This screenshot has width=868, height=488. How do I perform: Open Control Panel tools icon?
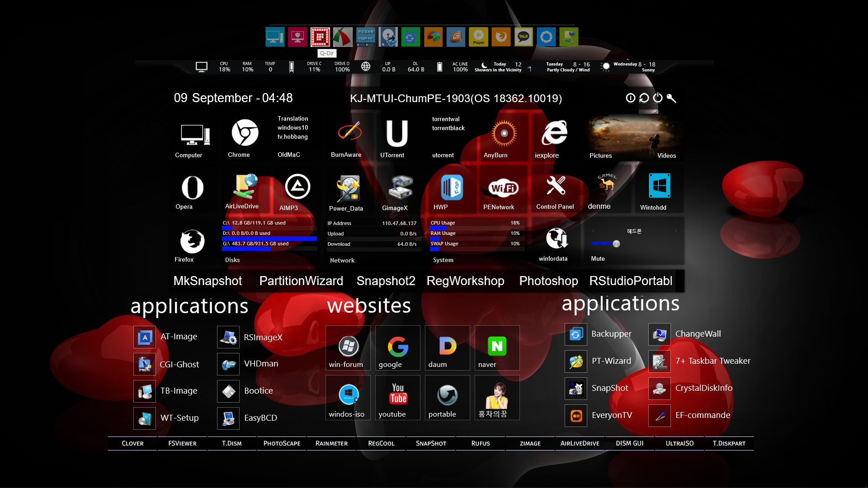click(556, 185)
